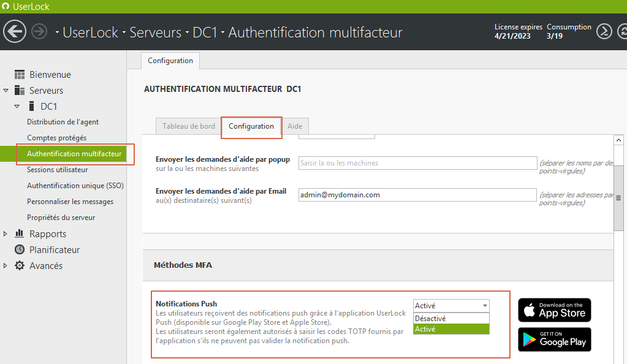Click the Avancés gear icon

click(x=20, y=265)
